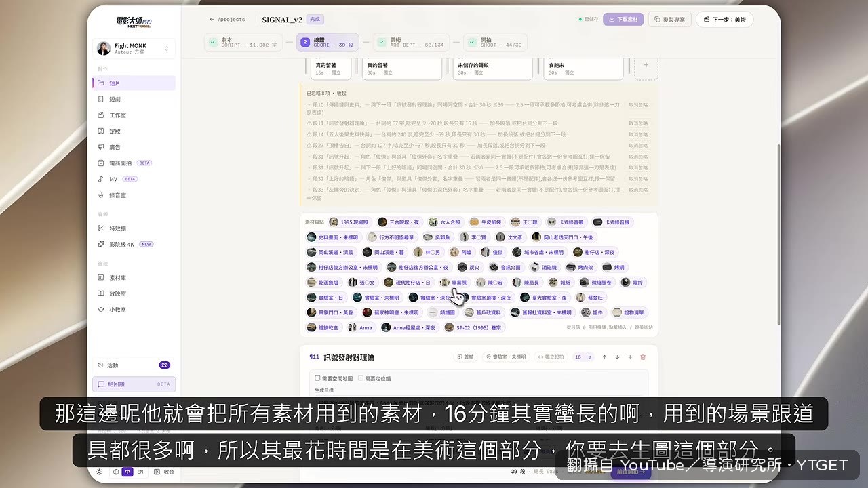Collapse the ignored items list (收起)
868x488 pixels.
(x=341, y=94)
